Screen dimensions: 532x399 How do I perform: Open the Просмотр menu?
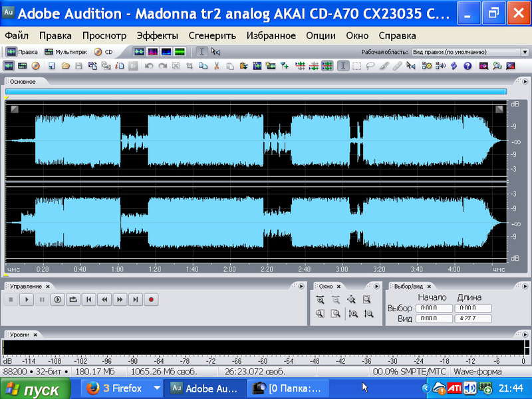104,36
